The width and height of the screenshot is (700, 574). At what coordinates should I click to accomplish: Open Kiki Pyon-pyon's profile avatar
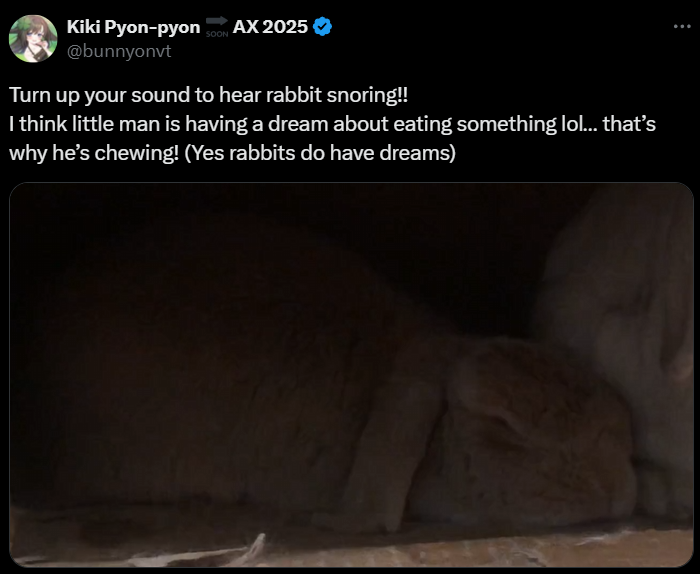[x=33, y=38]
